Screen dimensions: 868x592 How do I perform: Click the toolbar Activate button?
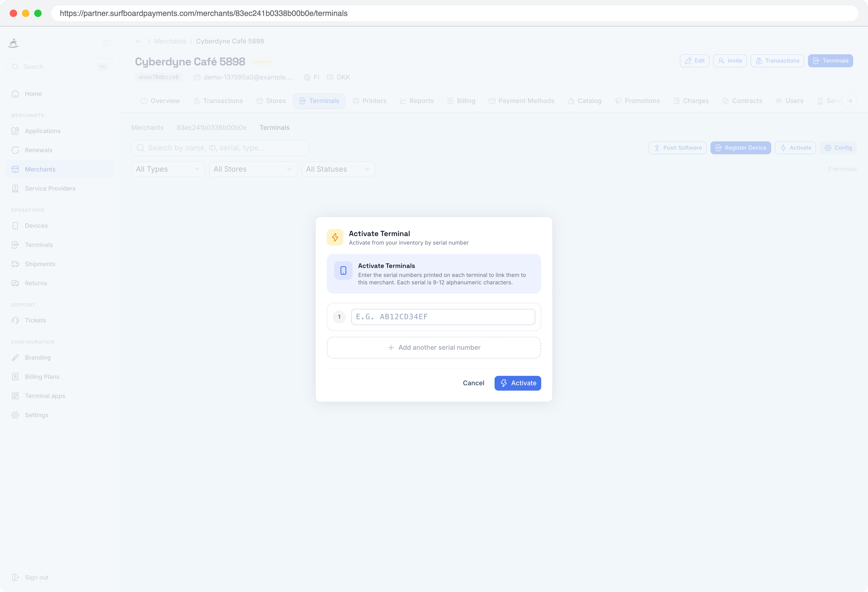tap(795, 148)
